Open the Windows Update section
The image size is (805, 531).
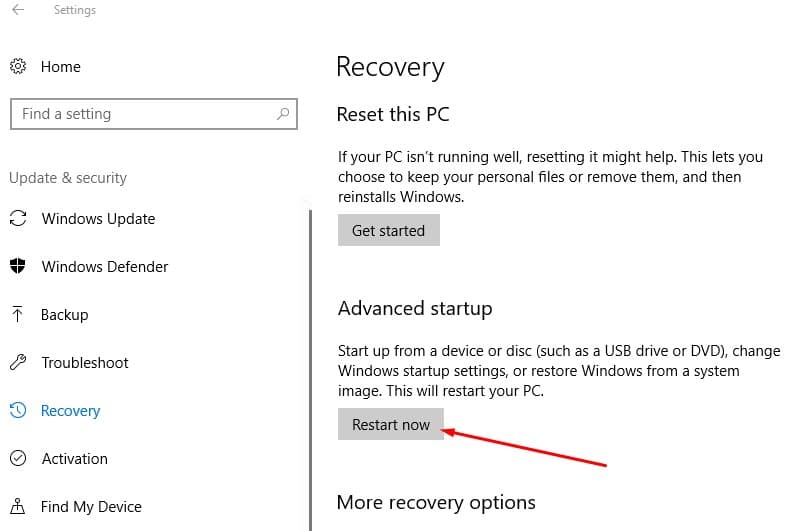coord(98,219)
